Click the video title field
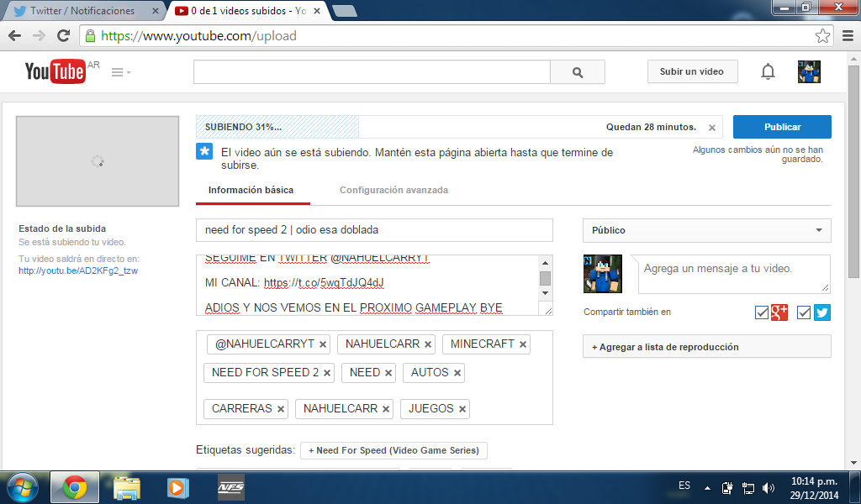 [x=374, y=230]
